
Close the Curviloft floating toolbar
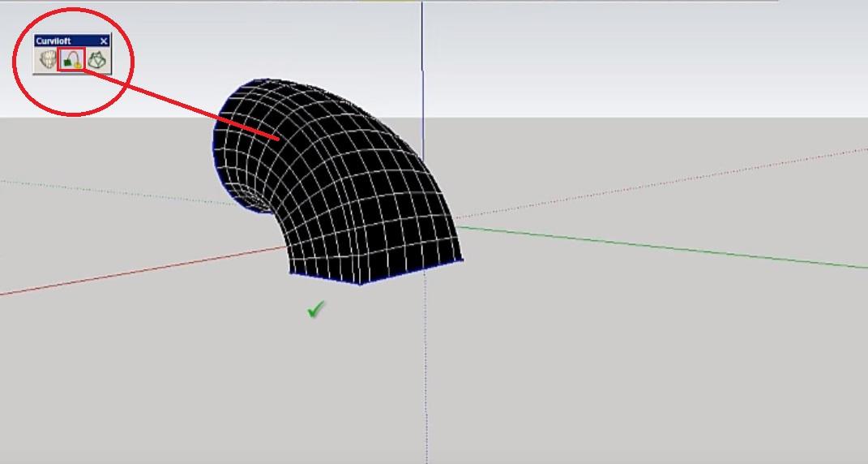(x=104, y=41)
